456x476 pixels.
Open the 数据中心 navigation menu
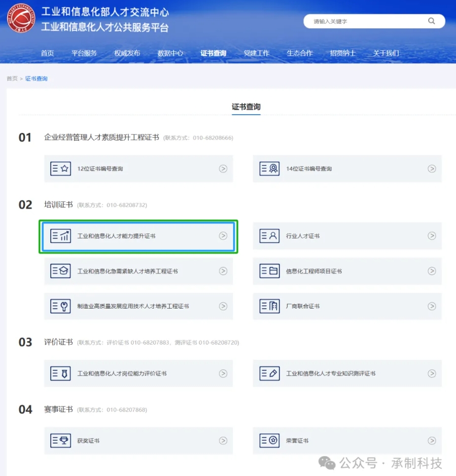point(170,53)
